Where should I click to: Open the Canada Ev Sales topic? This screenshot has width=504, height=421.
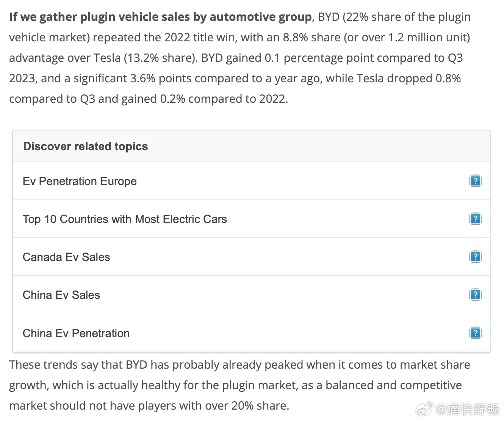[x=66, y=257]
